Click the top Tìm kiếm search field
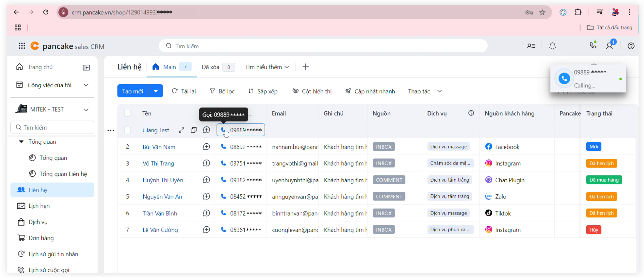The height and width of the screenshot is (277, 644). click(322, 46)
